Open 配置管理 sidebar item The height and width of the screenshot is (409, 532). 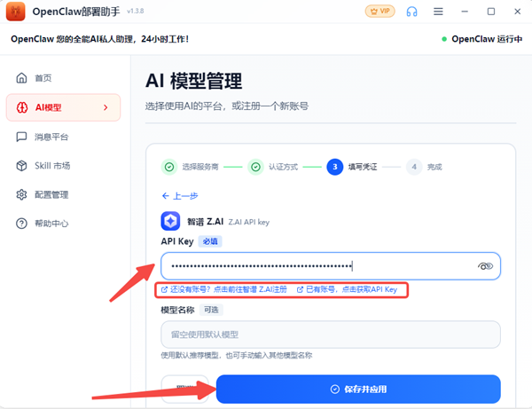pos(63,194)
